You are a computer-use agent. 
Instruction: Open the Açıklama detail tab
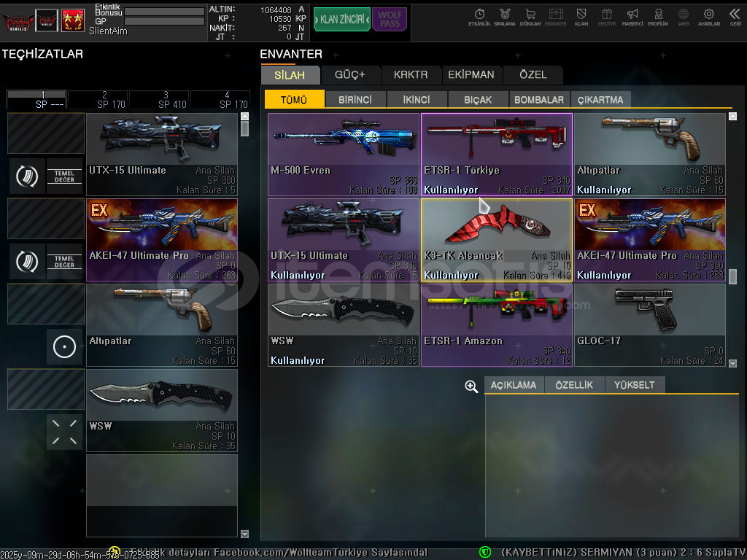coord(514,385)
